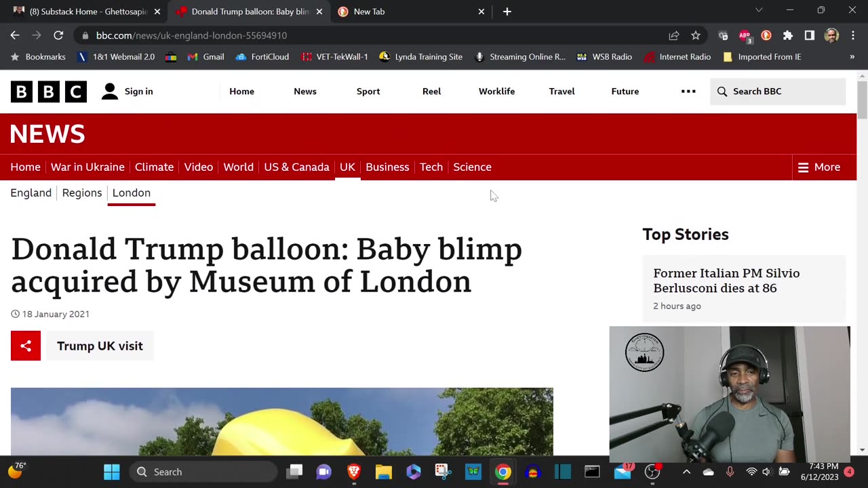868x488 pixels.
Task: Open the Imported From IE bookmarks folder
Action: pyautogui.click(x=762, y=57)
